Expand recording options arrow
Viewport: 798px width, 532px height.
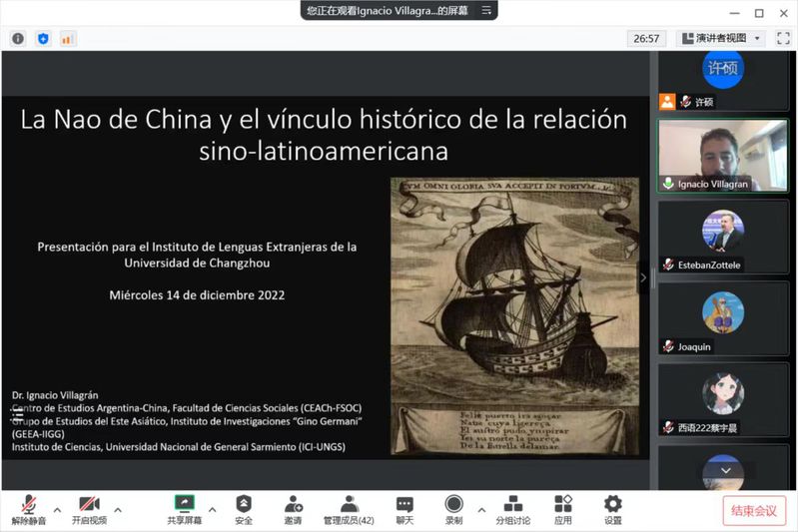(481, 509)
